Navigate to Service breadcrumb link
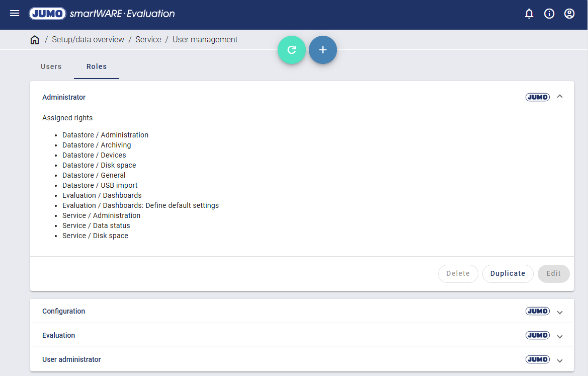588x376 pixels. click(148, 40)
